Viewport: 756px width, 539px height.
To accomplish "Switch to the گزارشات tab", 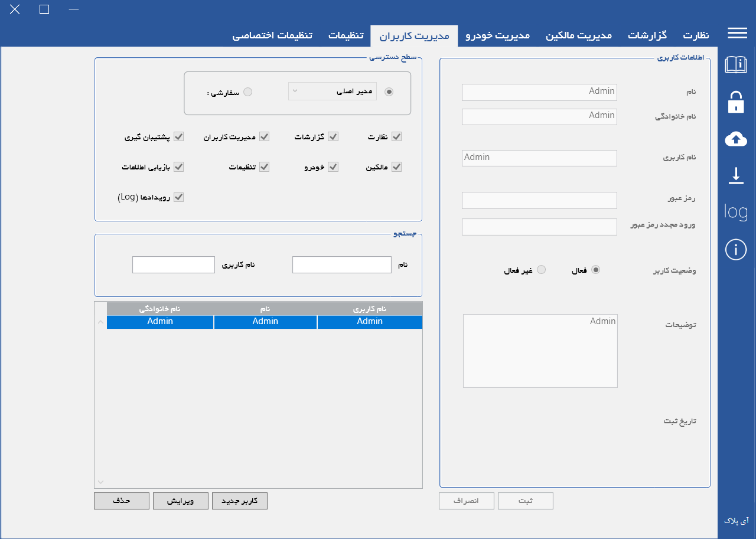I will click(647, 35).
